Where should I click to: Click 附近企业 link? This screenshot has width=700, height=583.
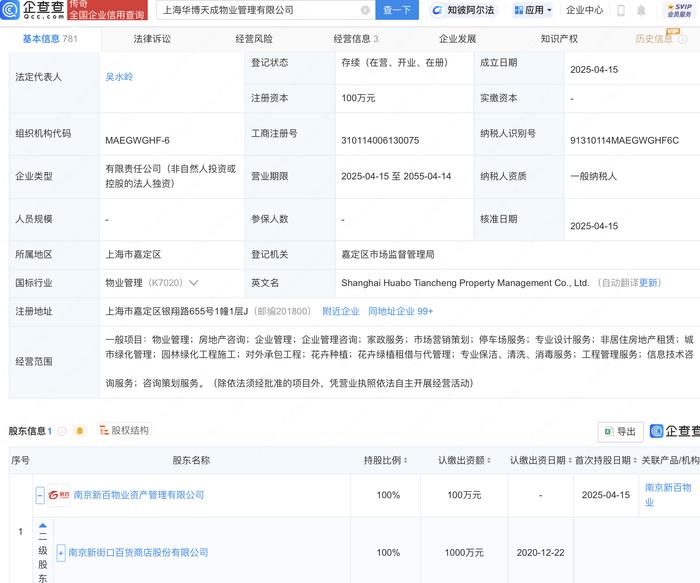click(x=341, y=311)
